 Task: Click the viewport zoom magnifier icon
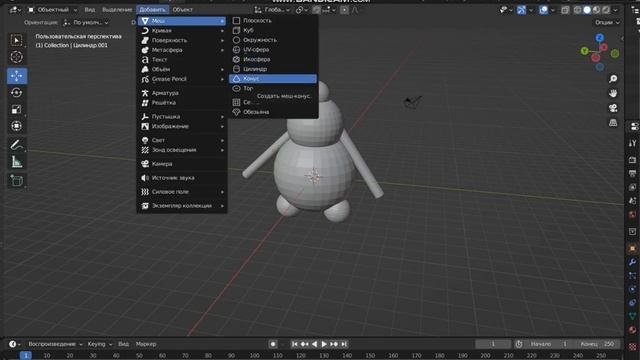pos(613,79)
